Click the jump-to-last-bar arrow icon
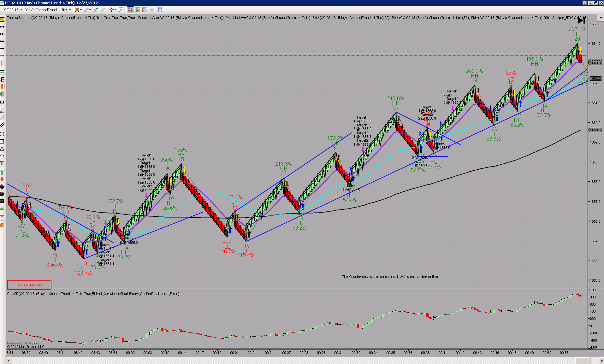Screen dimensions: 604x364 [581, 21]
